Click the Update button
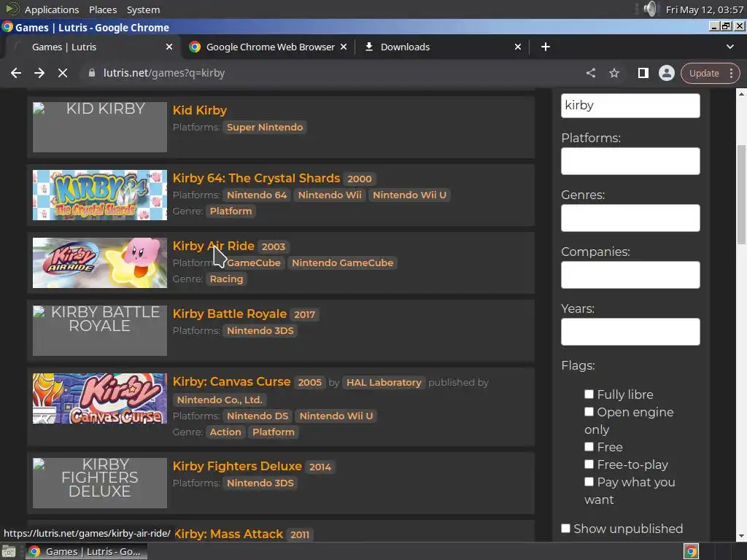This screenshot has height=560, width=747. pos(704,74)
